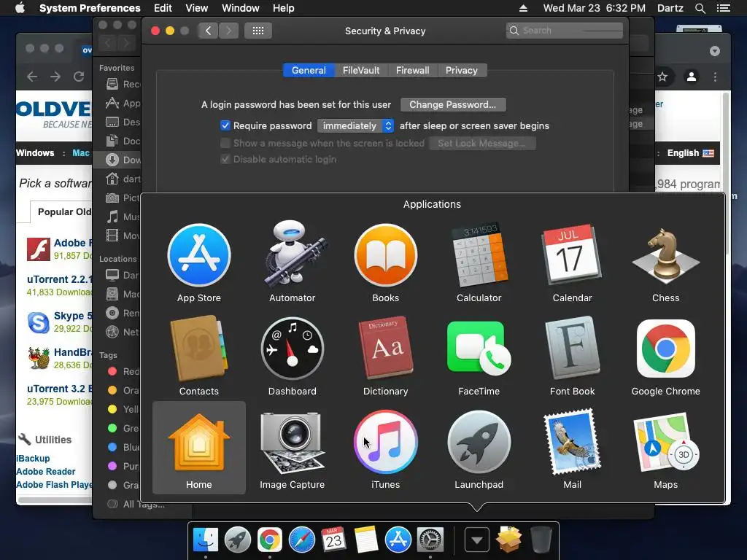747x560 pixels.
Task: Toggle Show a message when locked checkbox
Action: [x=225, y=143]
